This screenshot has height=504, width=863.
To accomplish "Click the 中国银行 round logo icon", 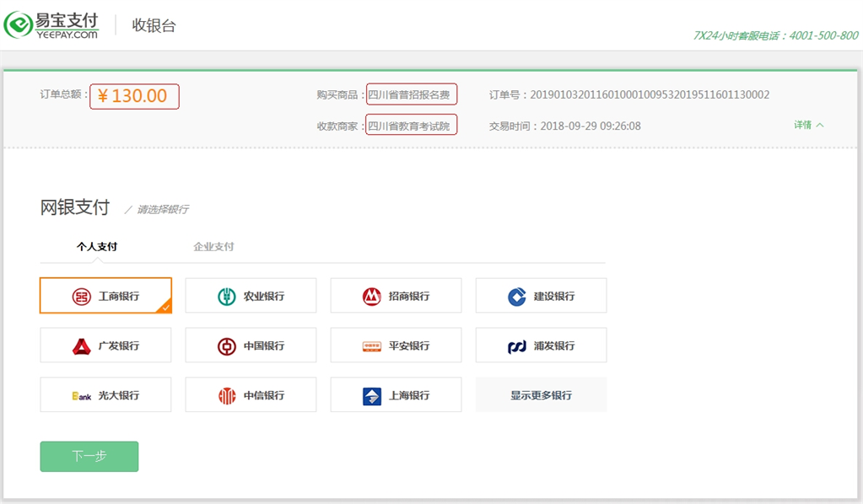I will (x=227, y=346).
